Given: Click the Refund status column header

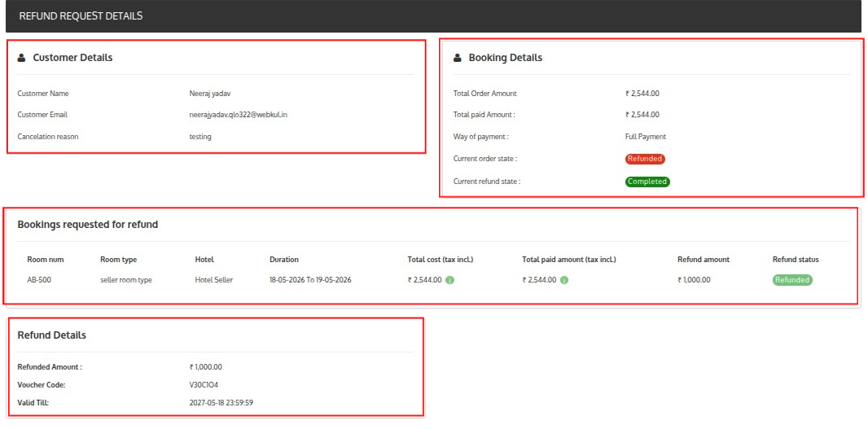Looking at the screenshot, I should click(796, 259).
